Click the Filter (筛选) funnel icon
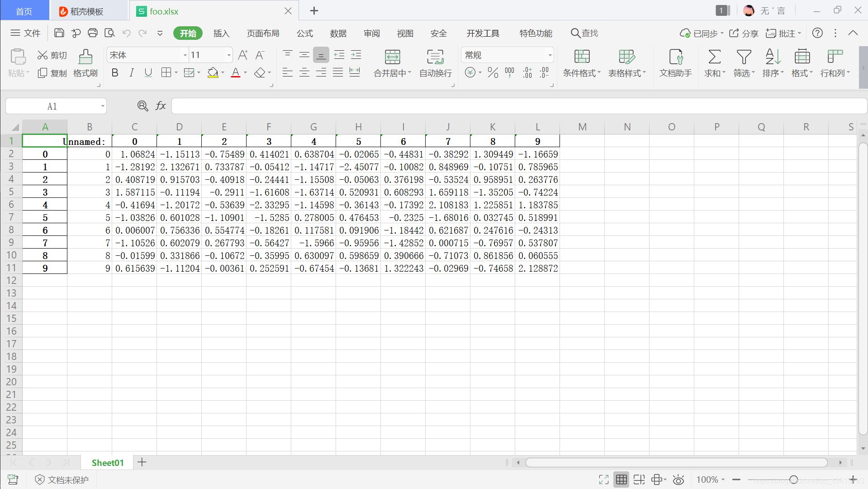The width and height of the screenshot is (868, 489). click(744, 57)
